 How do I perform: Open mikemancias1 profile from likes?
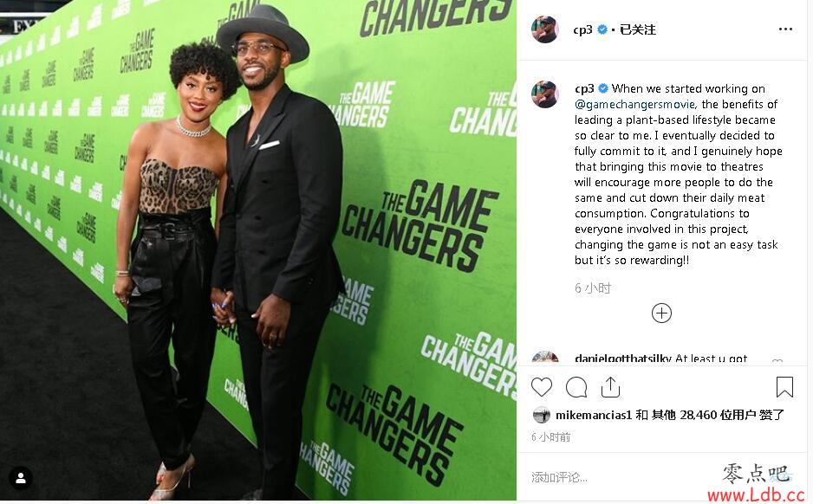pyautogui.click(x=593, y=415)
